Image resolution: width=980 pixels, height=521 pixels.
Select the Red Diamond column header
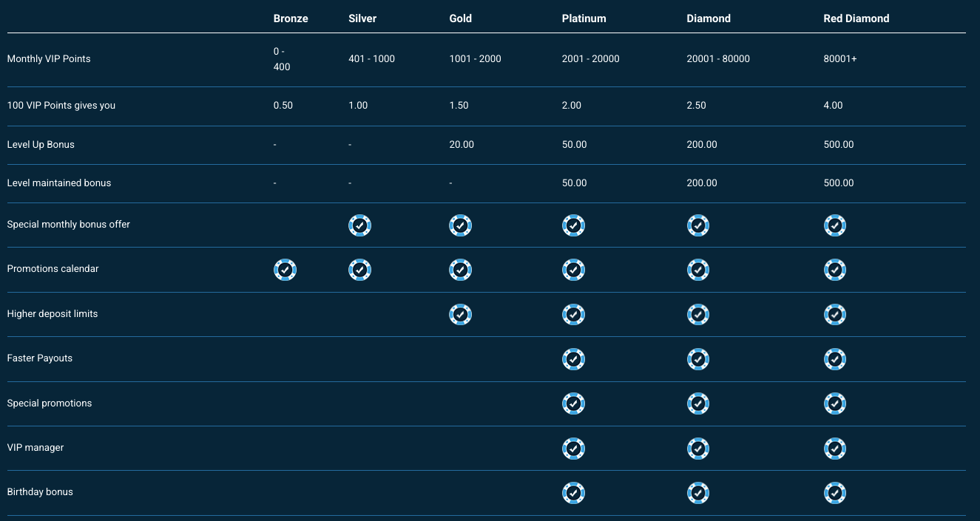[856, 18]
